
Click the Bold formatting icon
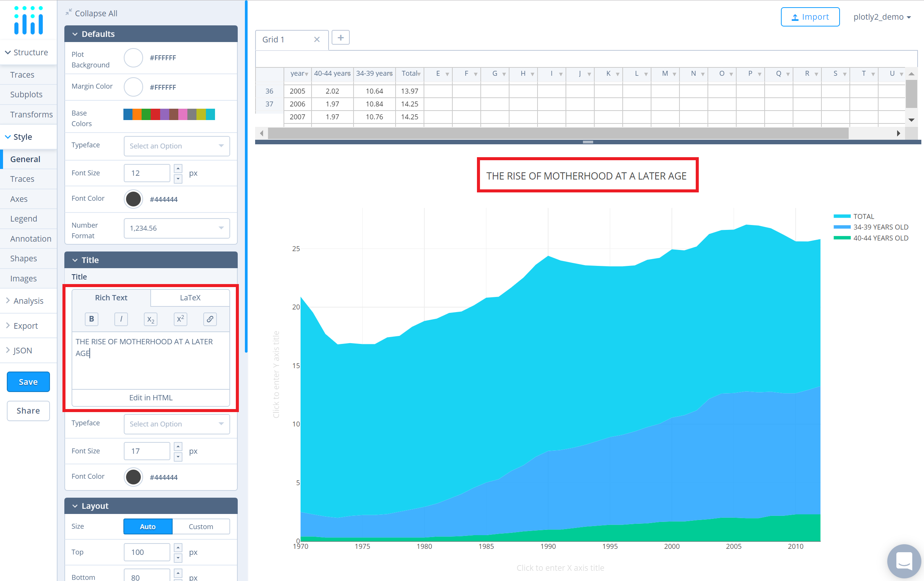pyautogui.click(x=91, y=319)
